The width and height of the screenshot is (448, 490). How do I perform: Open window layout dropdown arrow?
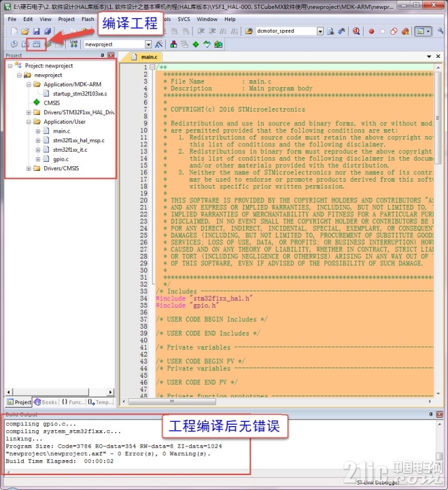click(428, 31)
